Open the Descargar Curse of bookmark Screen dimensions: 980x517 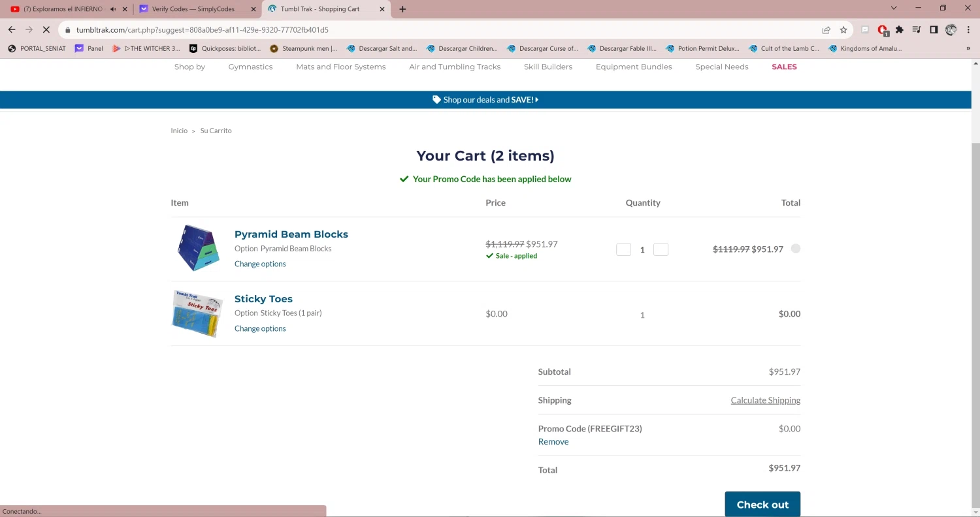tap(543, 48)
